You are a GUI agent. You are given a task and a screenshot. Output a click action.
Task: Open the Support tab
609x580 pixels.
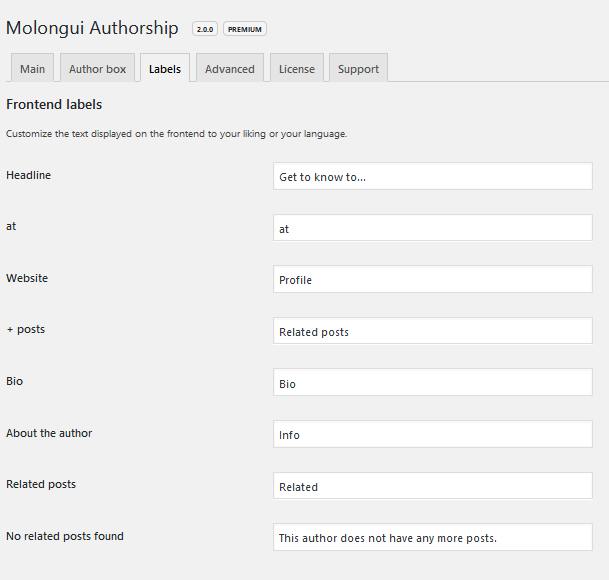click(358, 69)
